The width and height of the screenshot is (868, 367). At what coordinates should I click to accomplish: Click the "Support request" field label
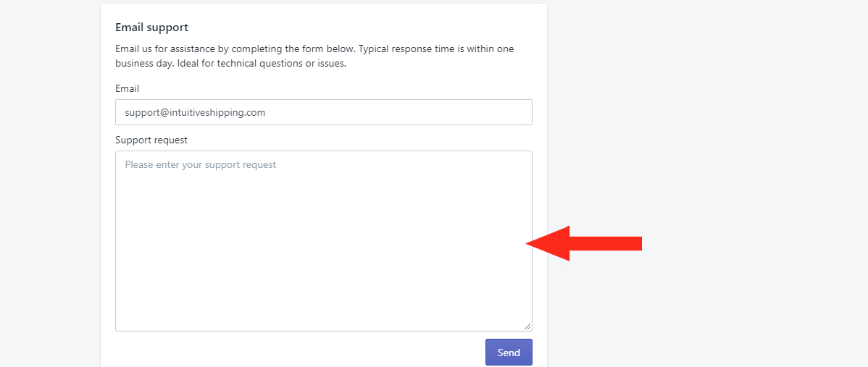pyautogui.click(x=151, y=140)
